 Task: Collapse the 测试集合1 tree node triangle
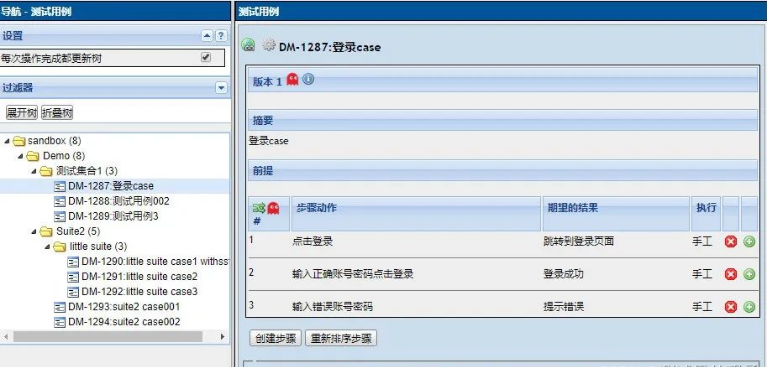coord(34,171)
